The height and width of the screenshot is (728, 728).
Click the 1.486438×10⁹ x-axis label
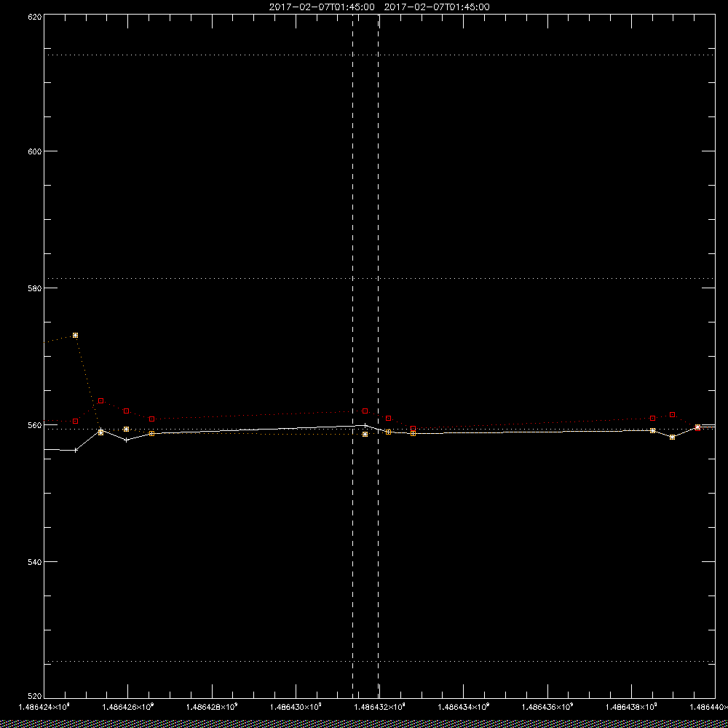(x=632, y=707)
